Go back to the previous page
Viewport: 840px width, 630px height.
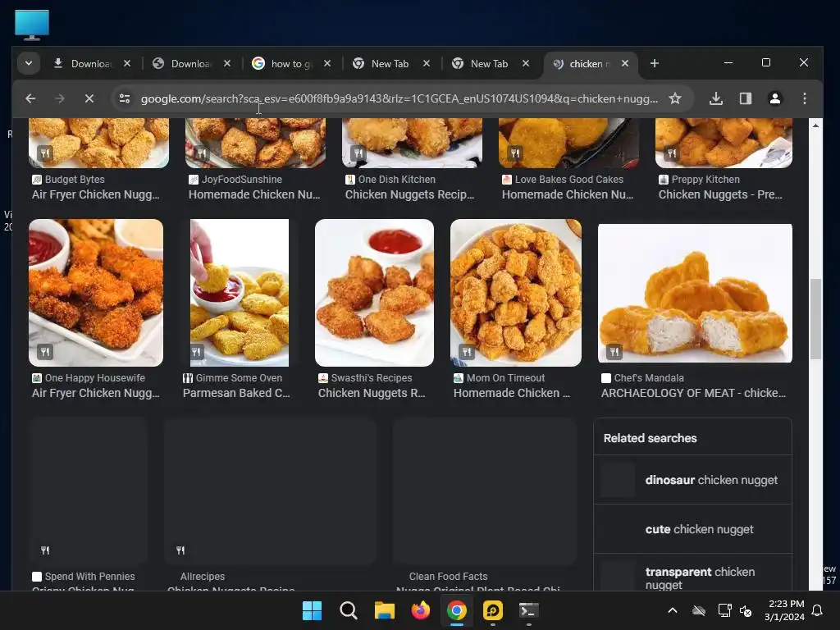tap(30, 98)
